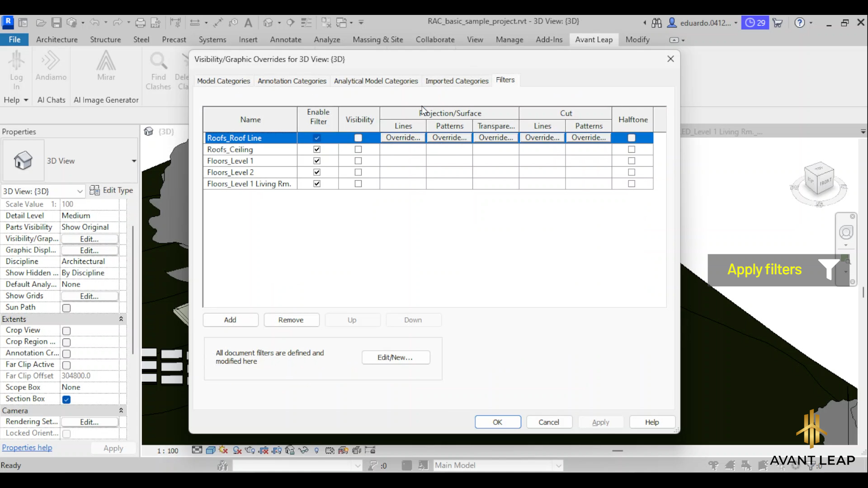Viewport: 868px width, 488px height.
Task: Switch to the Model Categories tab
Action: pyautogui.click(x=223, y=81)
